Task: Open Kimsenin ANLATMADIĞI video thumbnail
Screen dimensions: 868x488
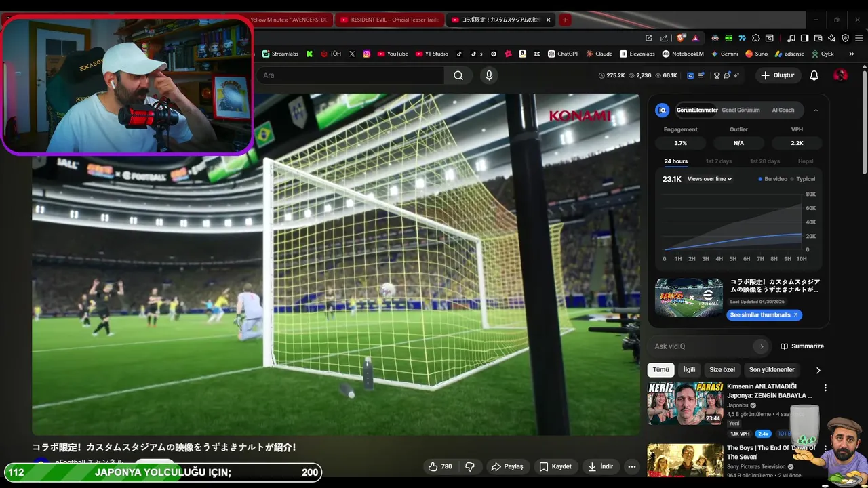Action: [685, 403]
